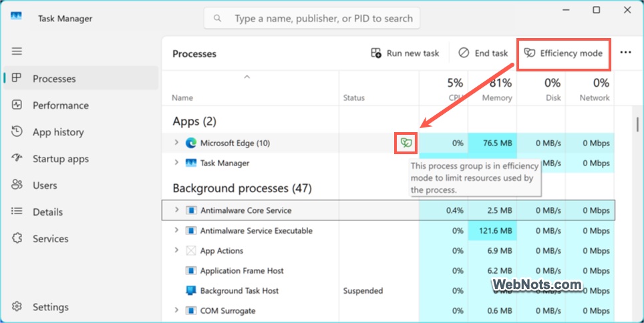Click the Background processes (47) heading
Screen dimensions: 644x323
point(242,188)
